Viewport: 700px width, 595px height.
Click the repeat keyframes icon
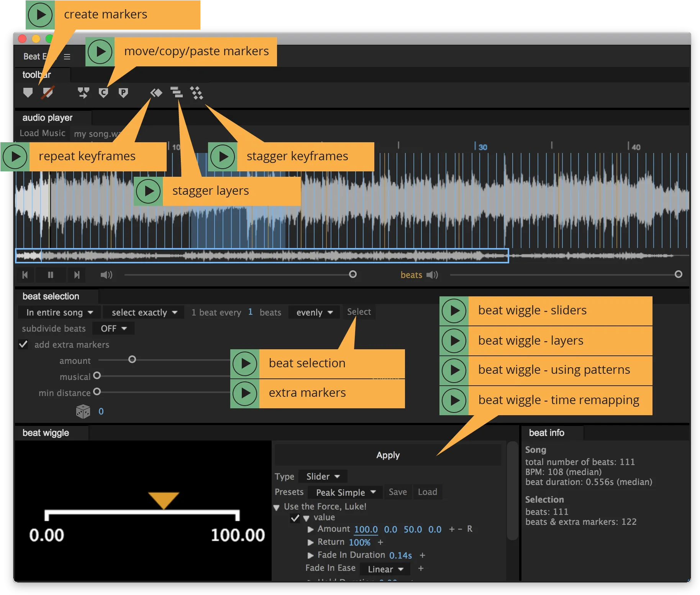156,93
